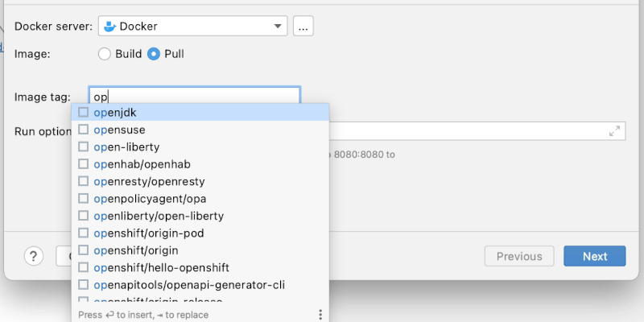The height and width of the screenshot is (322, 644).
Task: Click the Docker whale icon in server field
Action: tap(110, 27)
